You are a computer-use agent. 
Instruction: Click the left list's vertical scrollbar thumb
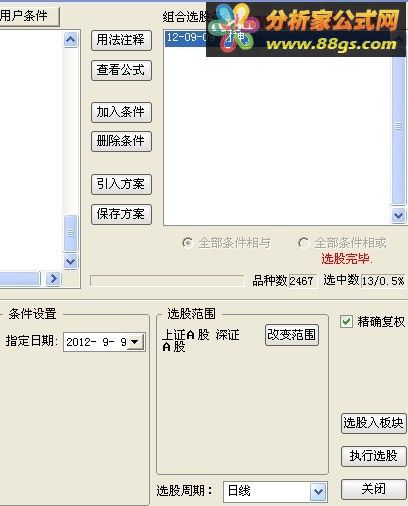pyautogui.click(x=70, y=233)
